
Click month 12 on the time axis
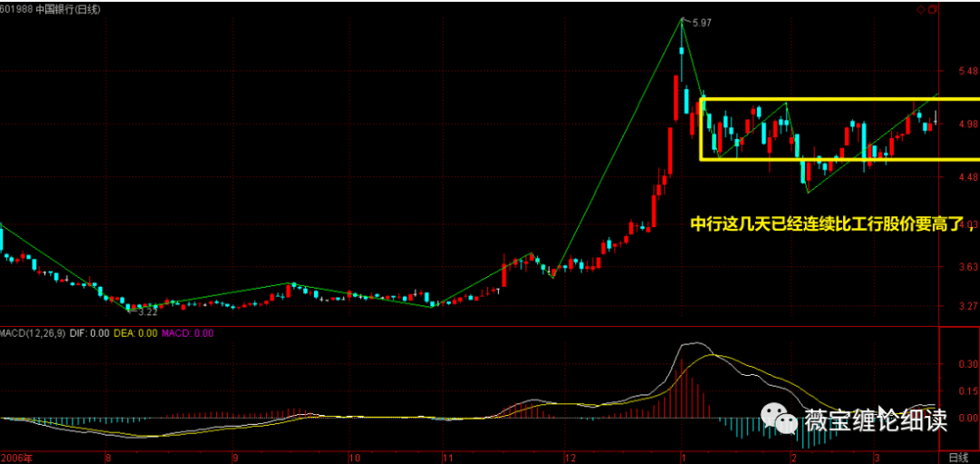[570, 457]
